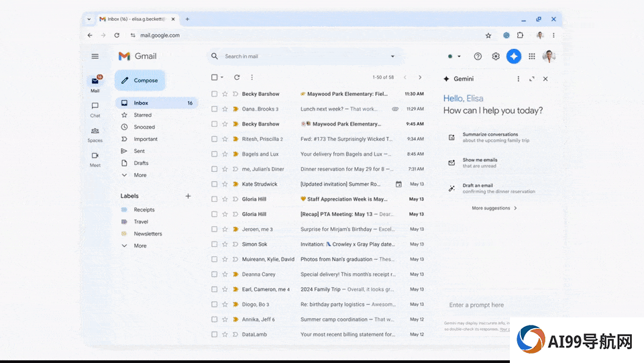Tick the Jeroen email checkbox
This screenshot has width=644, height=363.
tap(215, 229)
